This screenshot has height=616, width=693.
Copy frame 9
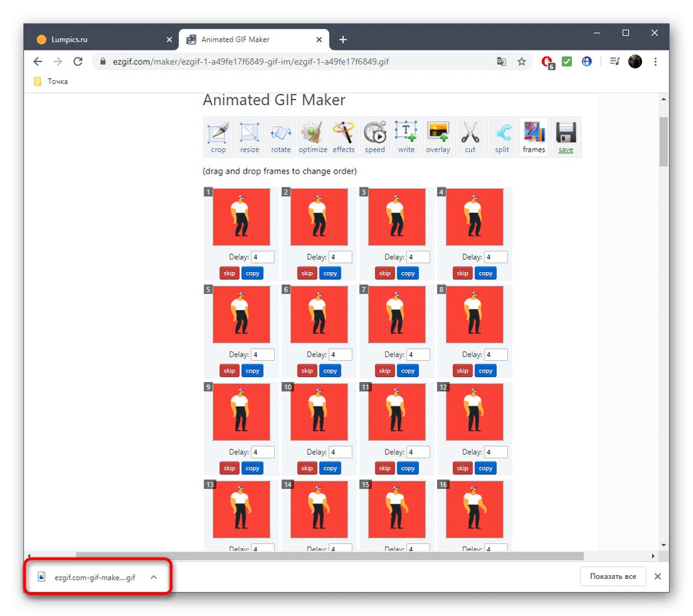click(x=252, y=468)
